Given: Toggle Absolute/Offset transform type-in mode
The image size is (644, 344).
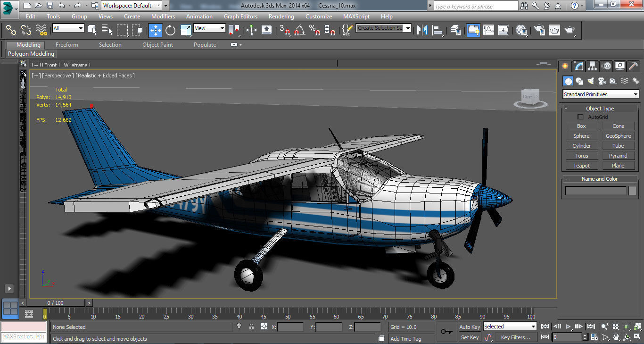Looking at the screenshot, I should [x=264, y=327].
